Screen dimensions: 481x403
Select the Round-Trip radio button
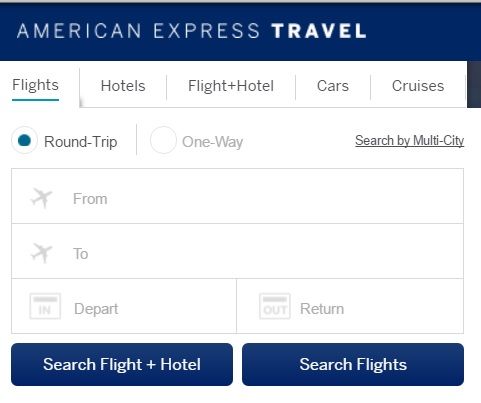tap(24, 140)
